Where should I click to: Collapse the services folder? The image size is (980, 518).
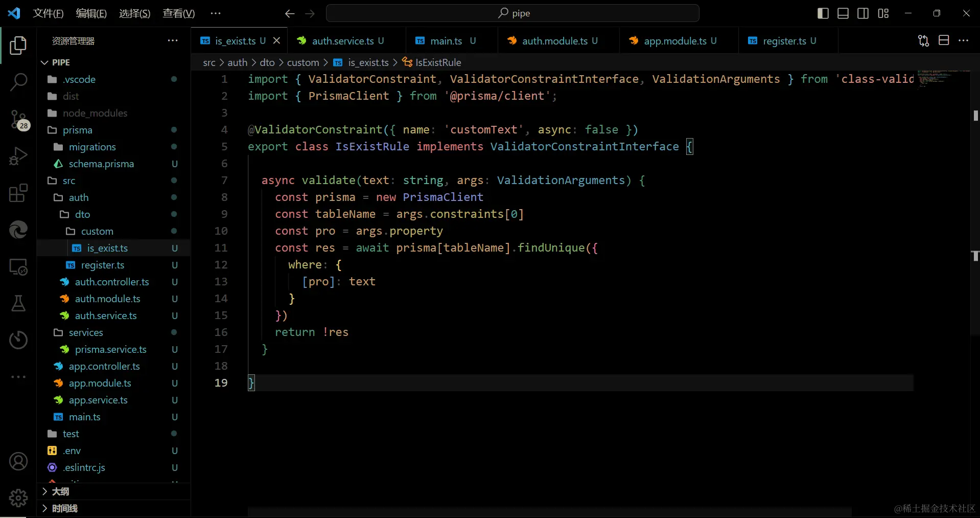(113, 332)
